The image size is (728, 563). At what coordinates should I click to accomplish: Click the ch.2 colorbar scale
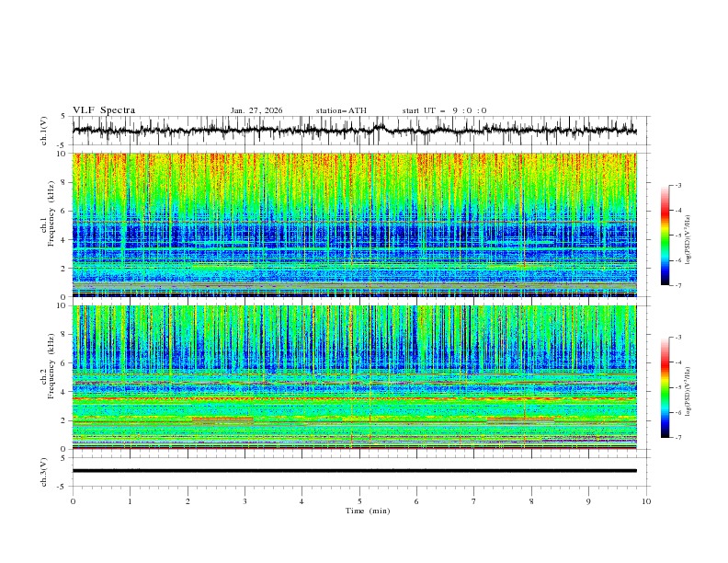coord(665,387)
